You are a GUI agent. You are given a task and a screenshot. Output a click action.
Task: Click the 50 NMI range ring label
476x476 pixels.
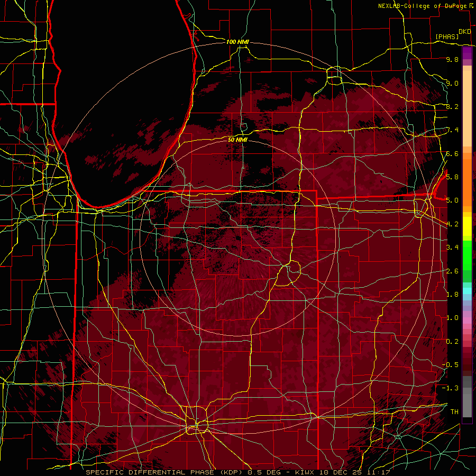(x=237, y=140)
